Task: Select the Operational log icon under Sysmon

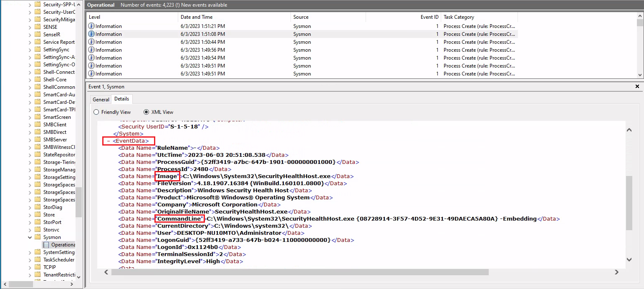Action: point(46,244)
